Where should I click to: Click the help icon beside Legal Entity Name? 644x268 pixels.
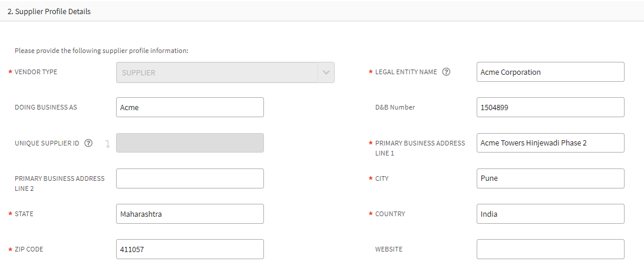tap(446, 72)
